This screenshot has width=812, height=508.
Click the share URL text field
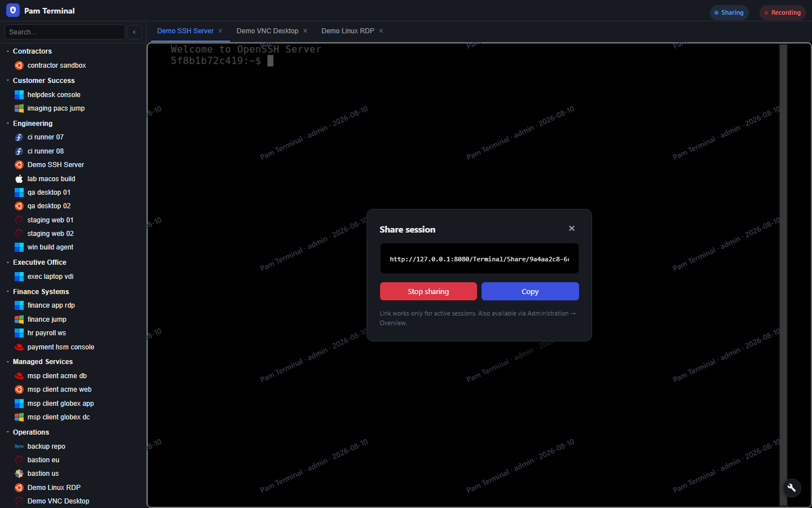479,259
